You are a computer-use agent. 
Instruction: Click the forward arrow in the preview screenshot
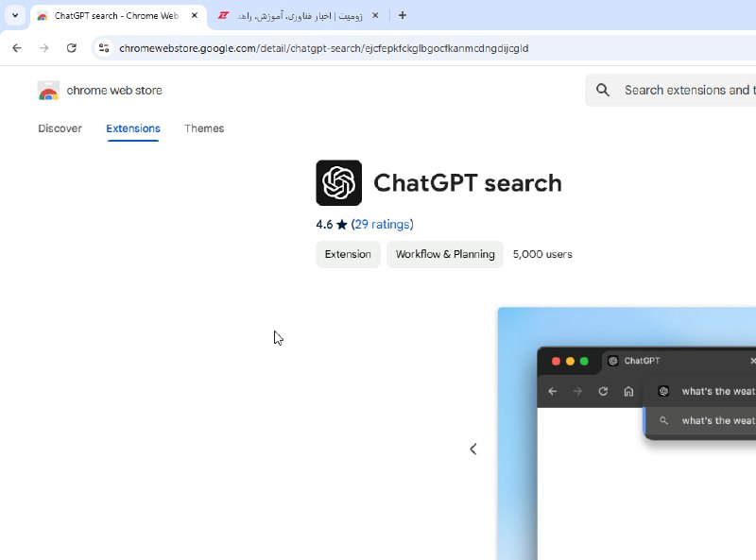577,391
